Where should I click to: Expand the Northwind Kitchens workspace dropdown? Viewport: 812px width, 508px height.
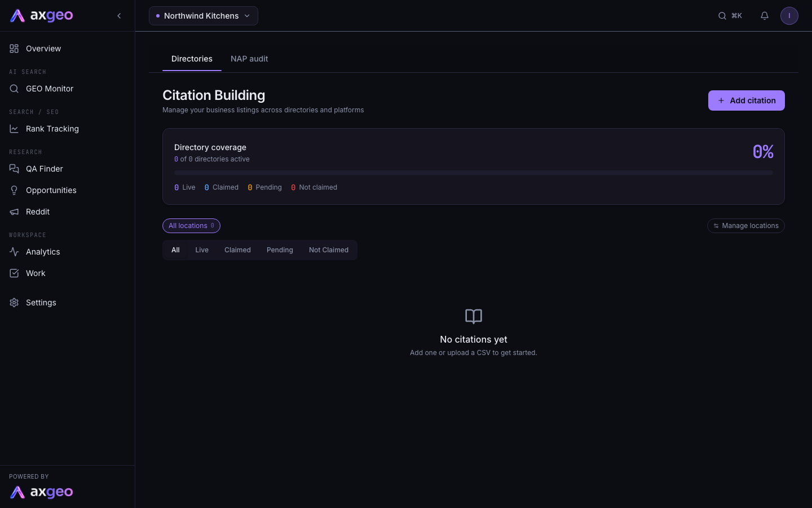[204, 16]
